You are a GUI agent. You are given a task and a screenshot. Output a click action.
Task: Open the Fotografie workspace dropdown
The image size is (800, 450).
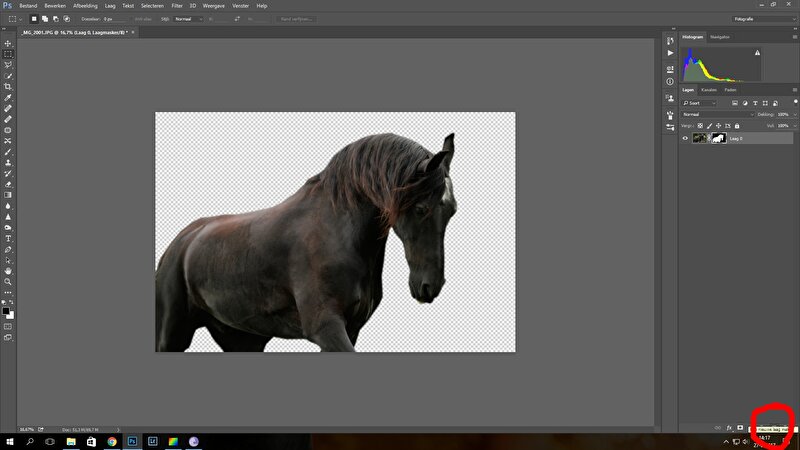coord(764,19)
